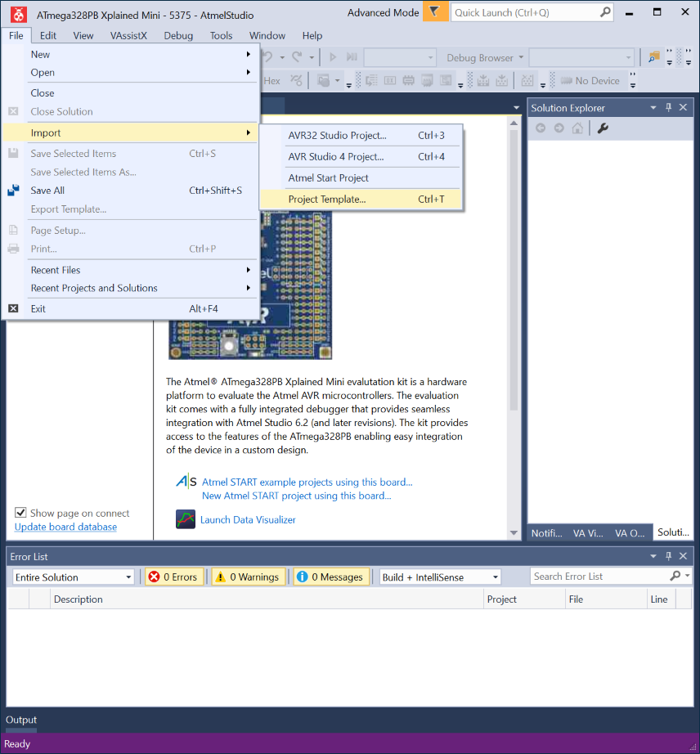The height and width of the screenshot is (754, 700).
Task: Uncheck Show page on connect
Action: point(21,513)
